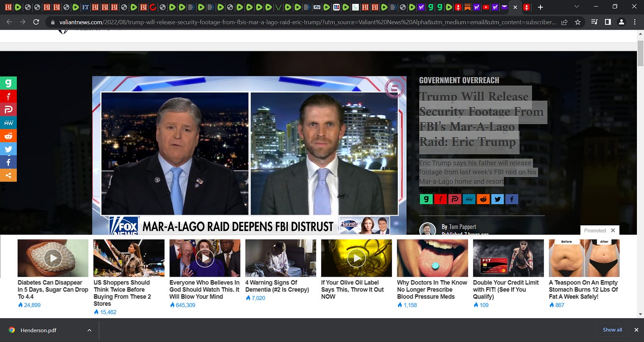Open more share options in the left floating bar

pyautogui.click(x=8, y=175)
